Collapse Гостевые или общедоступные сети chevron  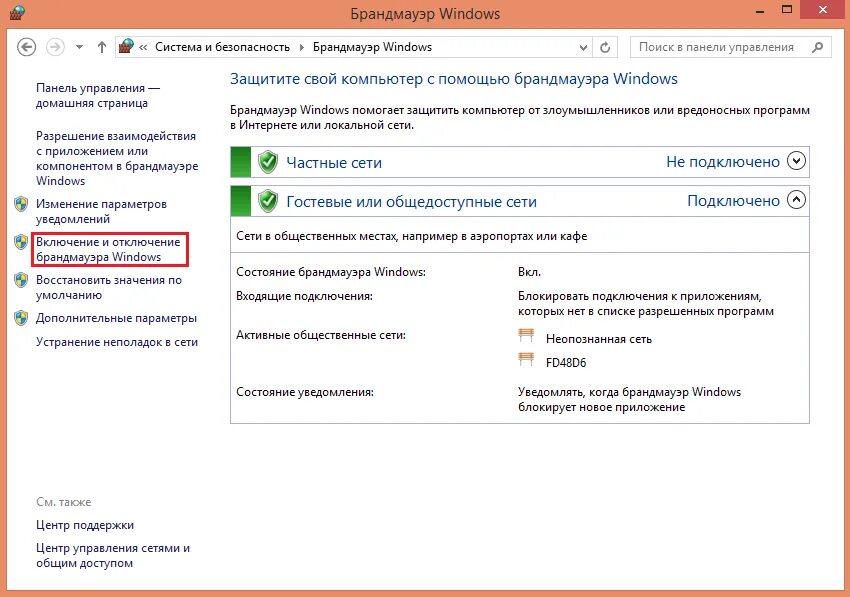pos(796,200)
